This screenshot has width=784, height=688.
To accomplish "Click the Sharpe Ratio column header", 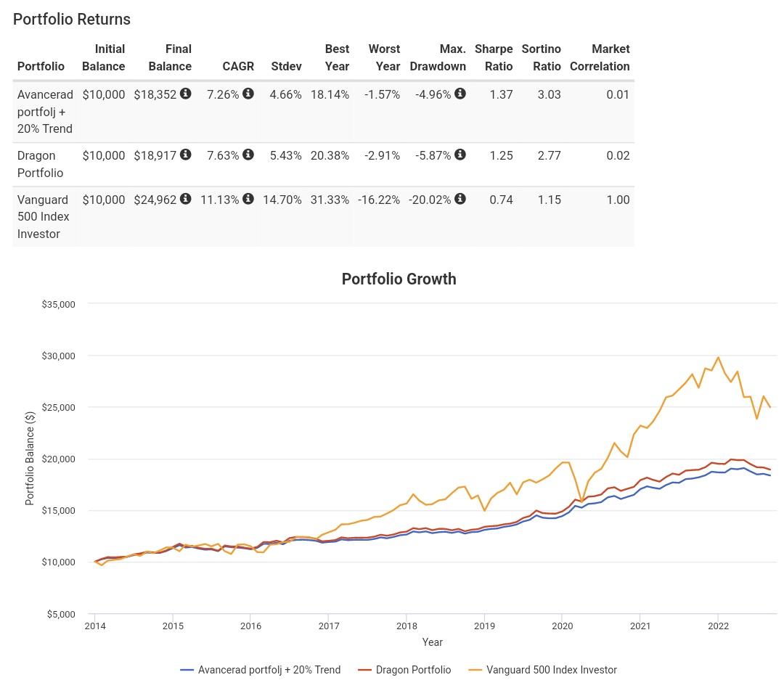I will 494,58.
